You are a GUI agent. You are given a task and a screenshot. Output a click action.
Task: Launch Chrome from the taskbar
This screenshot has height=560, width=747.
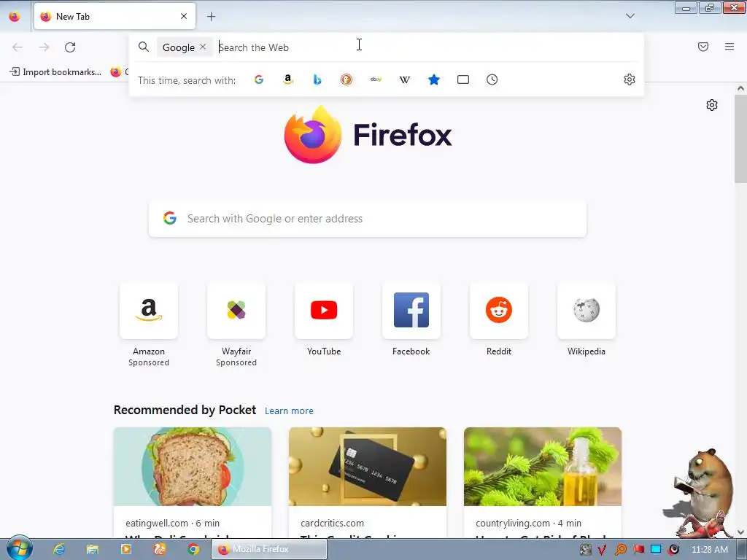pos(193,549)
